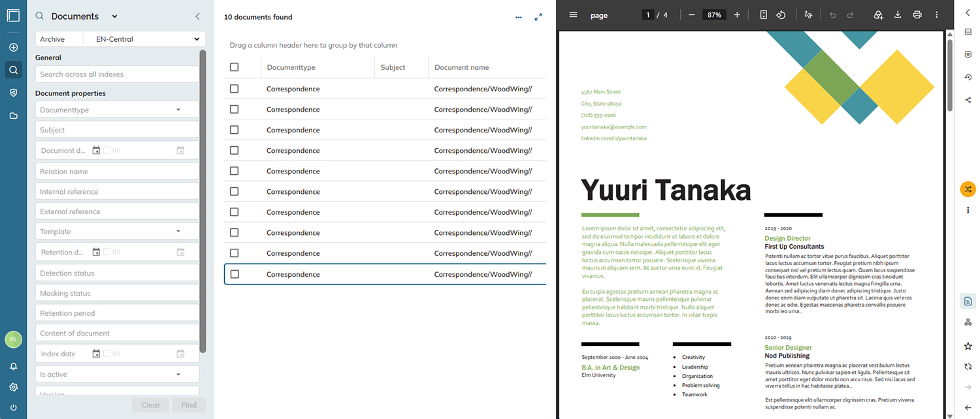Click the Search across all indexes field

tap(117, 74)
